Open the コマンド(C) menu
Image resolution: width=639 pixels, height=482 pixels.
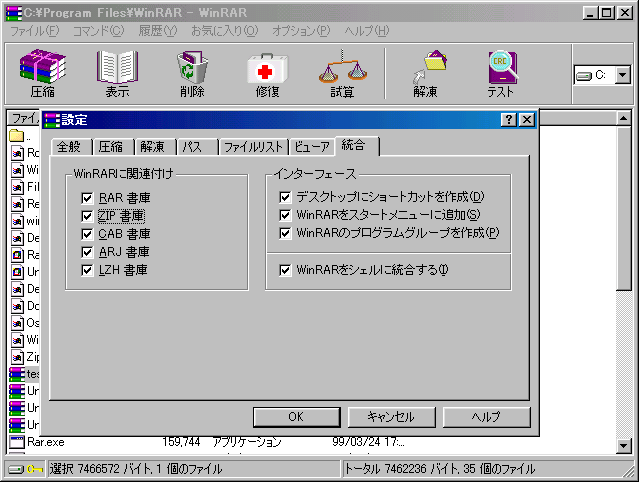[x=98, y=31]
